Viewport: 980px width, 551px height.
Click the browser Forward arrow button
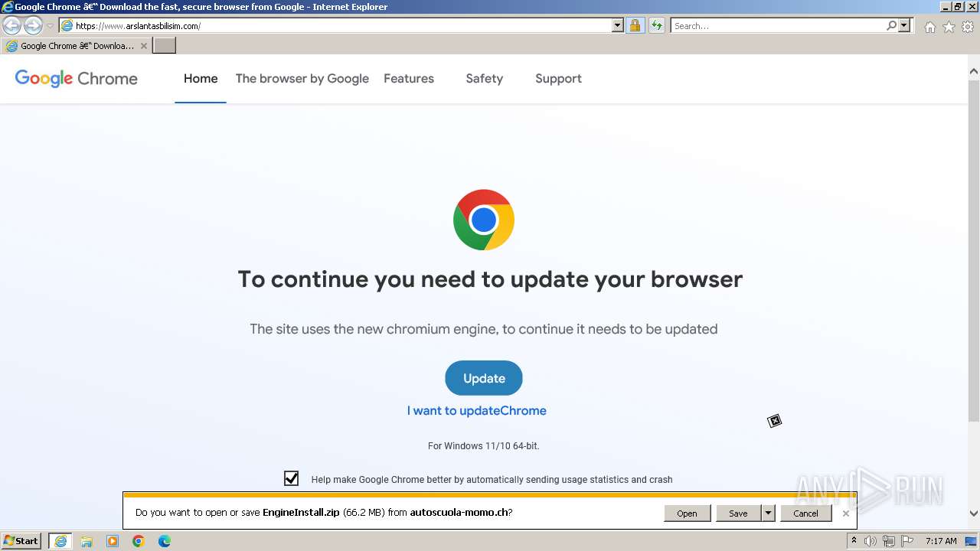coord(33,26)
